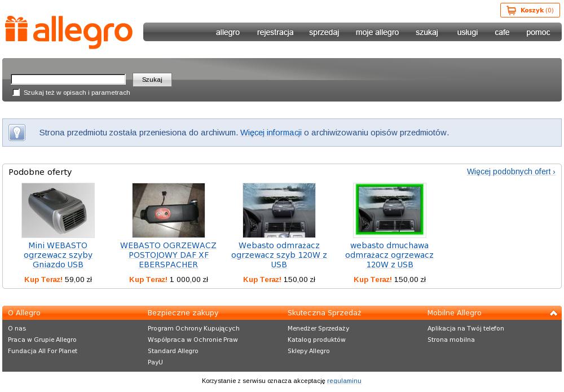Viewport: 564px width, 392px height.
Task: Collapse footer with the white up arrow
Action: click(554, 313)
